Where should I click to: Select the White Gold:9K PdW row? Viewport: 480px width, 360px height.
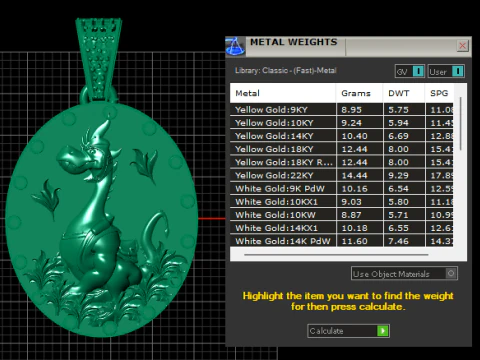click(341, 189)
